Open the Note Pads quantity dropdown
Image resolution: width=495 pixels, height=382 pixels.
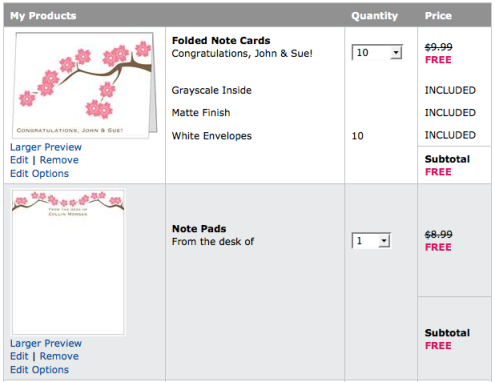click(371, 240)
